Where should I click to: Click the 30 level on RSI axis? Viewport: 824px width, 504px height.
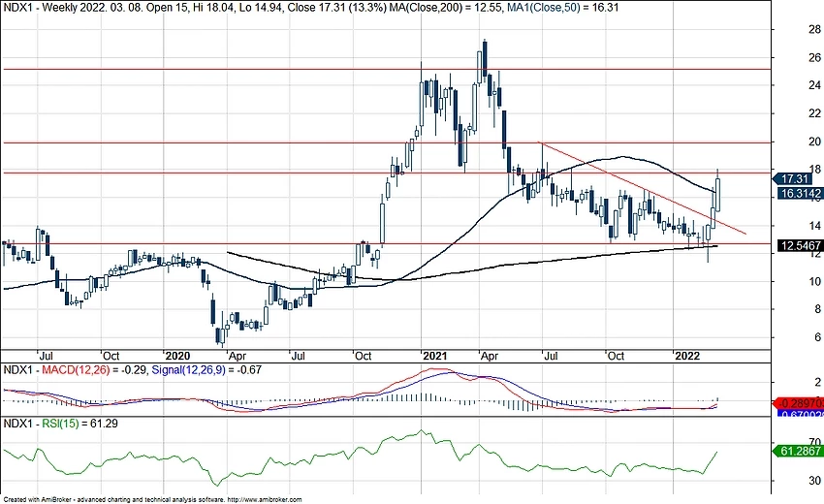(x=815, y=481)
